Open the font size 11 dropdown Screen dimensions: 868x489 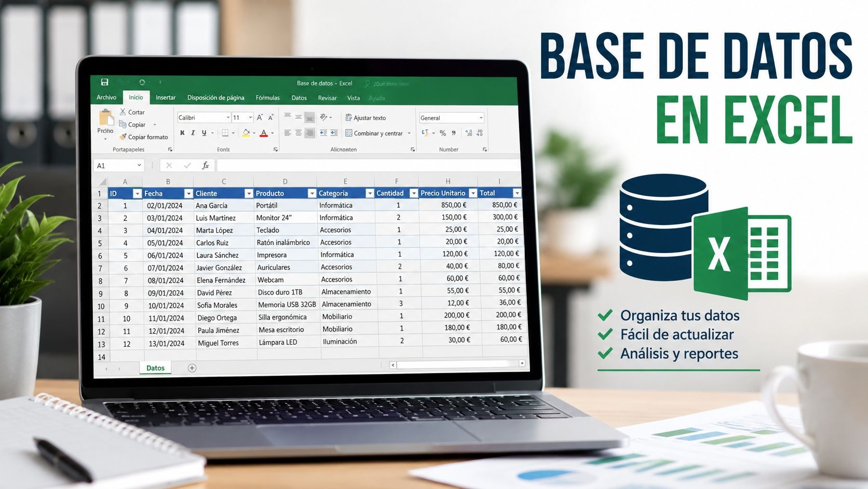coord(250,117)
